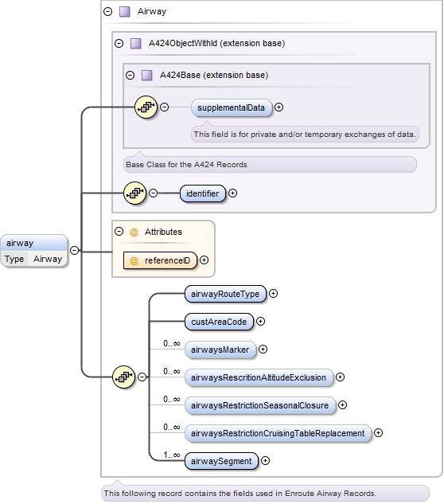
Task: Collapse the Attributes group
Action: (x=119, y=232)
